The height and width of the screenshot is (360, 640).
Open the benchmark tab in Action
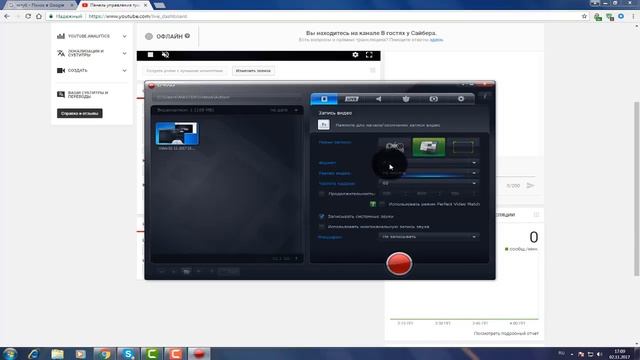click(406, 99)
